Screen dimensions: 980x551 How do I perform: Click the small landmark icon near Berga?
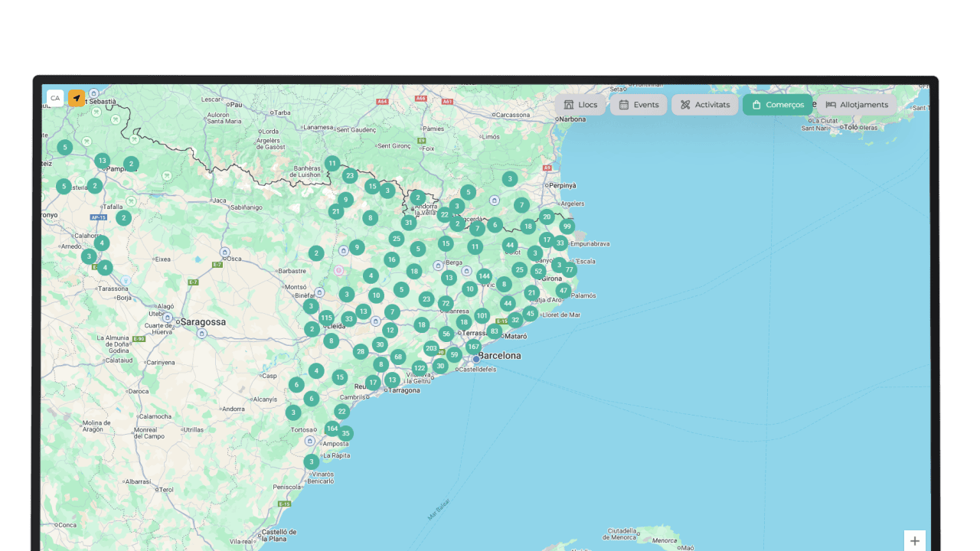(x=437, y=266)
